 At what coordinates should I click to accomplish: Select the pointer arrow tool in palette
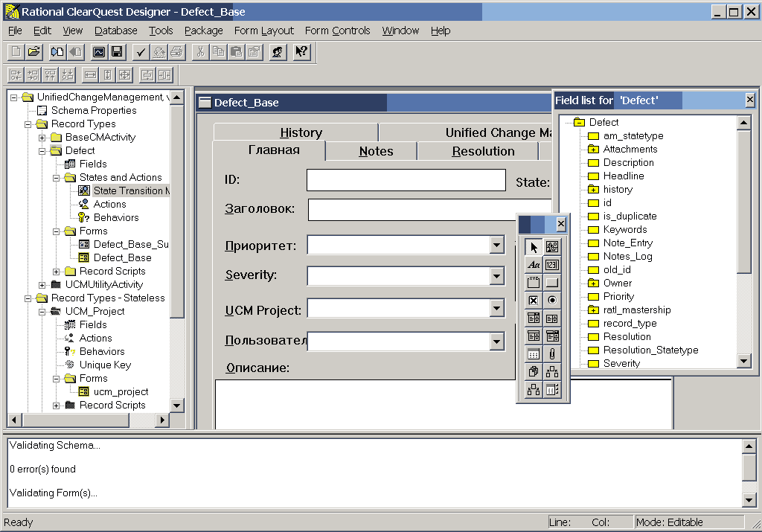pos(534,247)
